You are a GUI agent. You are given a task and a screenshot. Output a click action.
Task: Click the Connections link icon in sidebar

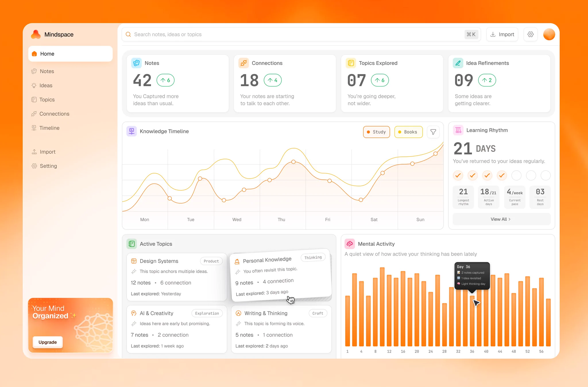point(34,114)
